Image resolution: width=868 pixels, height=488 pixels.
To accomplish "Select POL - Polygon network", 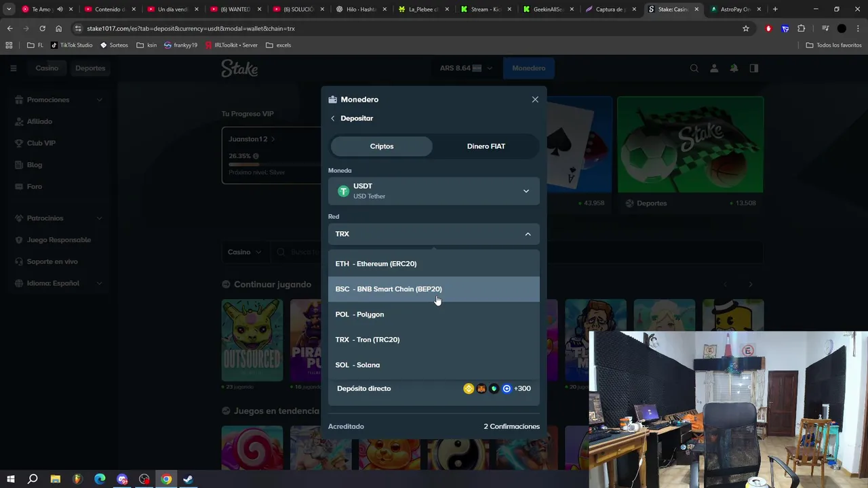I will pyautogui.click(x=434, y=314).
